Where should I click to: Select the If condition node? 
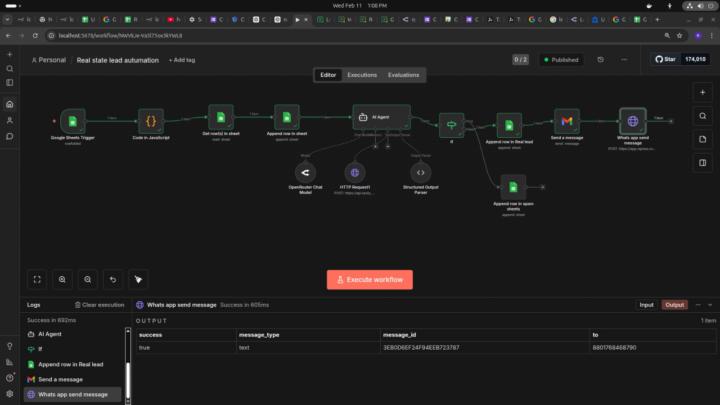click(451, 125)
